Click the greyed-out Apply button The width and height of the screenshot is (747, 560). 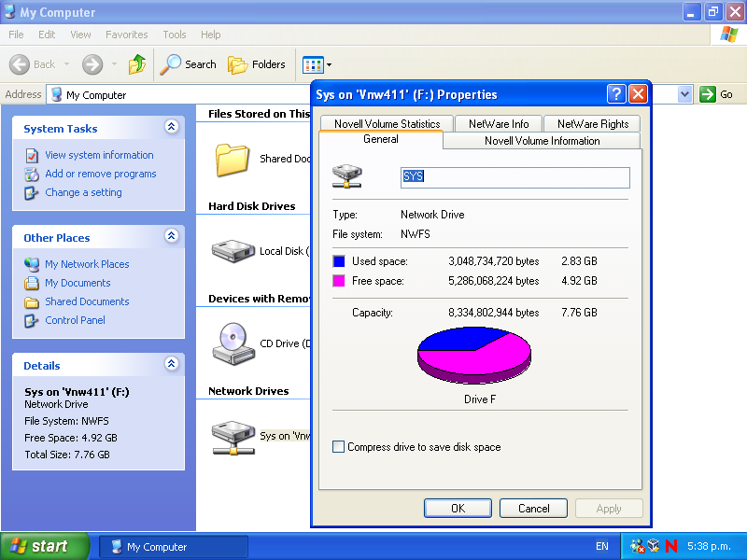[609, 508]
